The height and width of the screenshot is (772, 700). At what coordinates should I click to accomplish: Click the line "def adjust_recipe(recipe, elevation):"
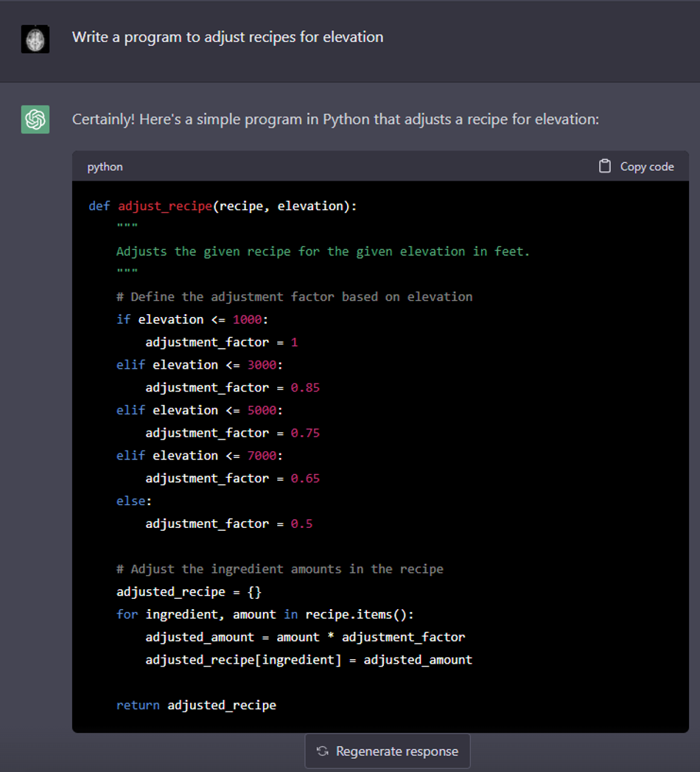(223, 206)
